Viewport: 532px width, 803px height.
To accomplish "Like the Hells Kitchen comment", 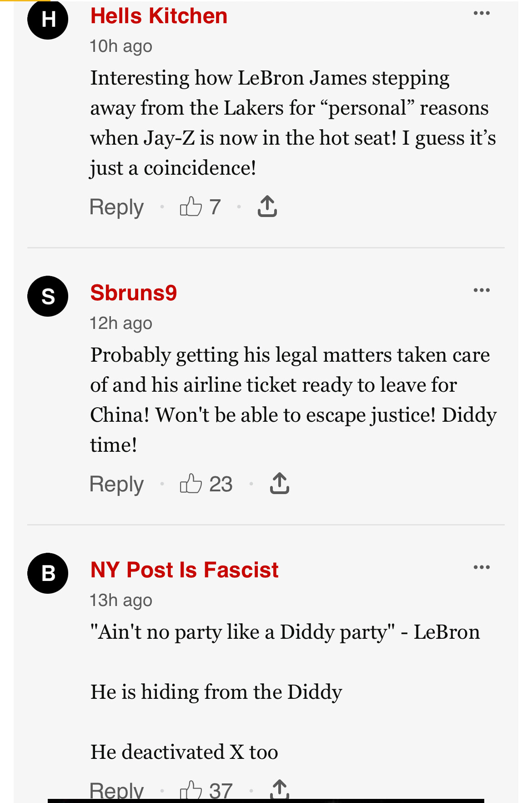I will (191, 207).
